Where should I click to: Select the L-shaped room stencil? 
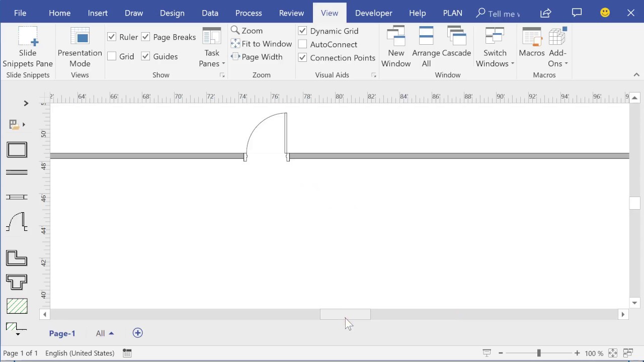click(17, 258)
